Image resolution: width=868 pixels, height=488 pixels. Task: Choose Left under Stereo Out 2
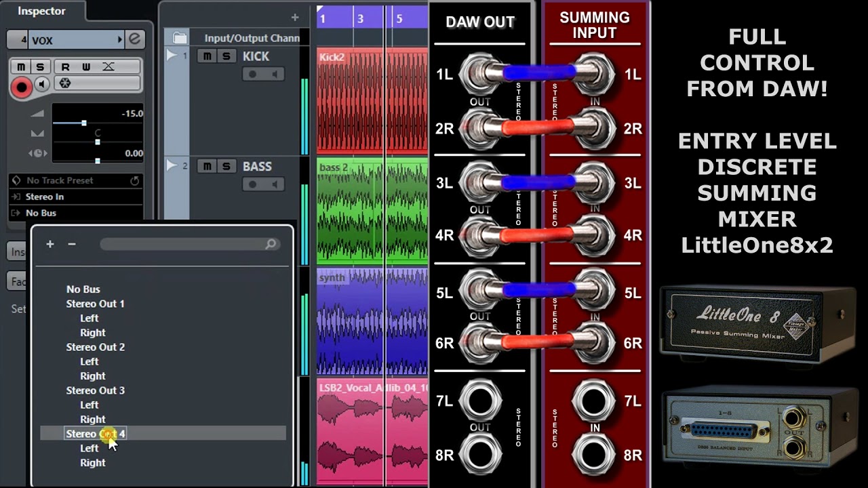(x=90, y=361)
